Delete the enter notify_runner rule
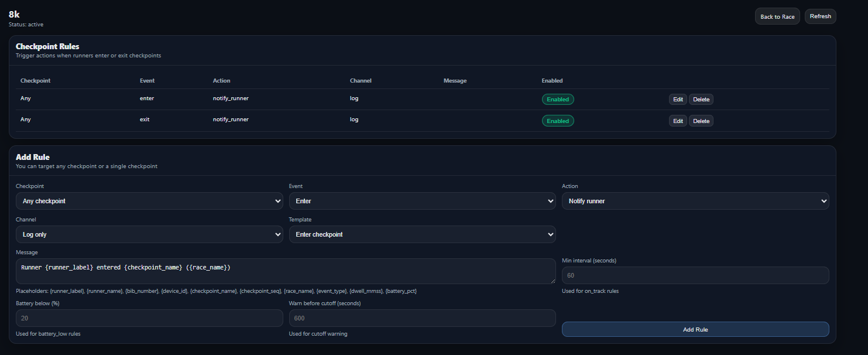868x355 pixels. pos(701,100)
